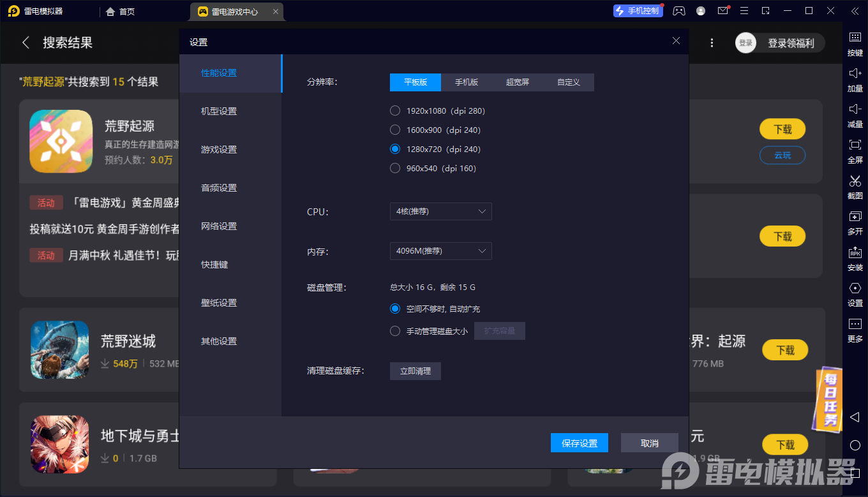The height and width of the screenshot is (497, 868).
Task: Enable 手动管理磁盘大小 disk management option
Action: tap(394, 331)
